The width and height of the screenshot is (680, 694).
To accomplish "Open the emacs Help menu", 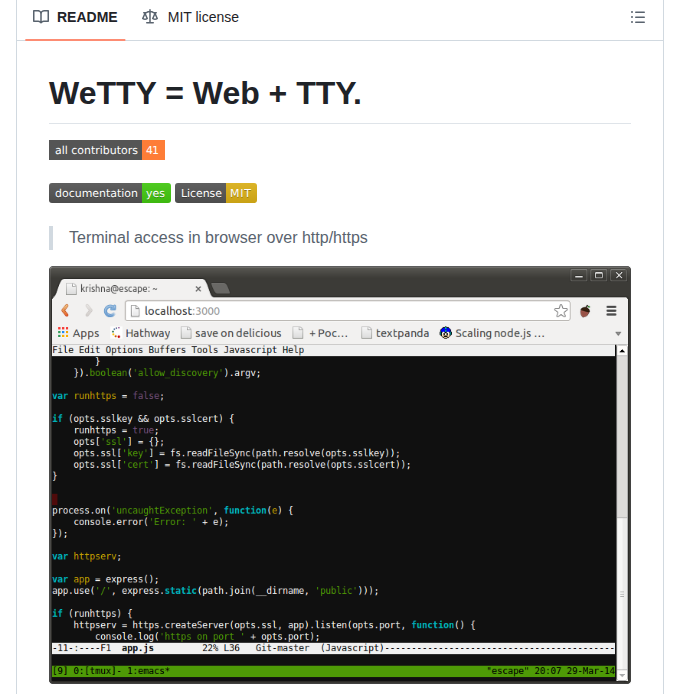I will point(293,350).
